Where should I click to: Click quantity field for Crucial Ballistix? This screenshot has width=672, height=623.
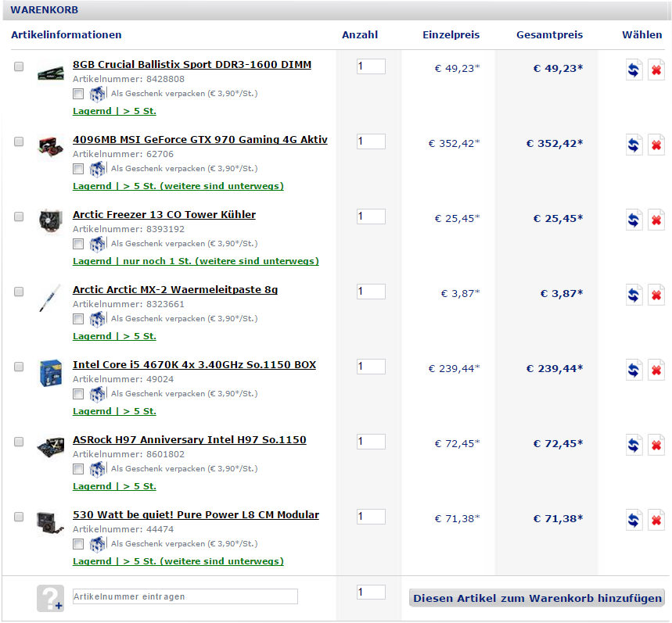point(371,66)
